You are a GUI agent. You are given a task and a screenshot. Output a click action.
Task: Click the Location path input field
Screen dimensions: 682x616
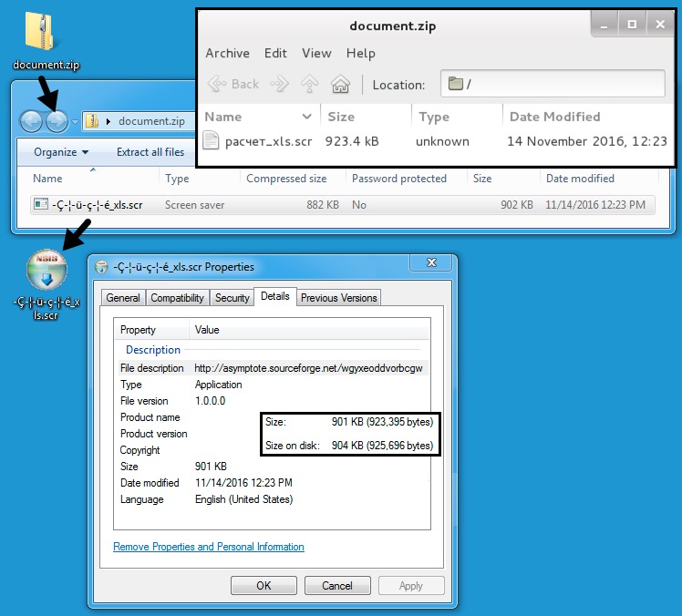553,84
